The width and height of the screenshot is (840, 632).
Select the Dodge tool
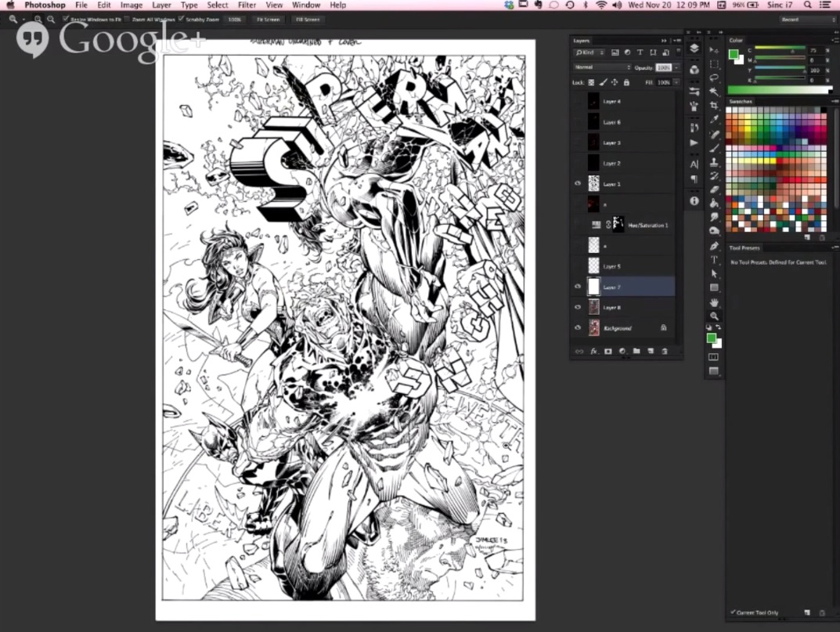714,231
